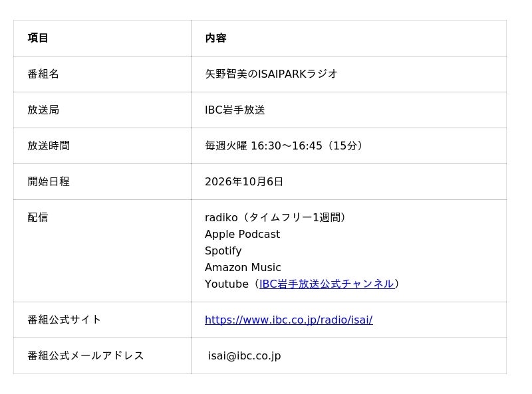Click the IBC岩手放送 broadcaster cell

235,110
